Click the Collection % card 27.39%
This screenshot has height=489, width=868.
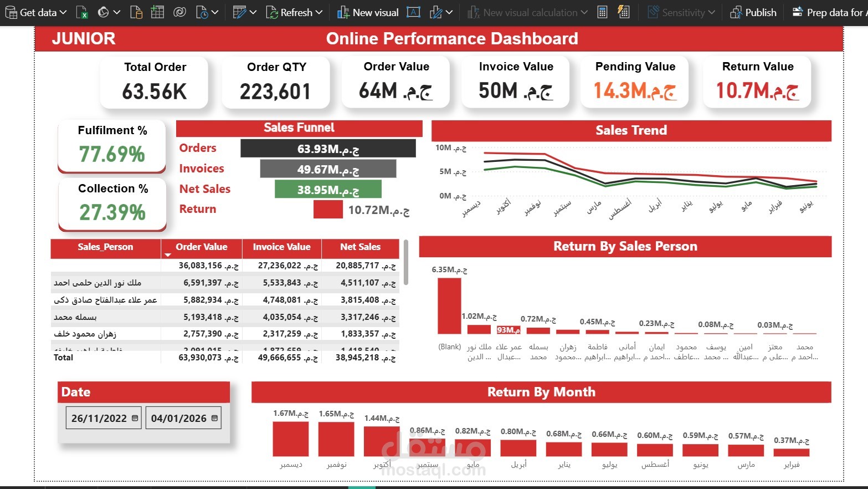point(112,205)
